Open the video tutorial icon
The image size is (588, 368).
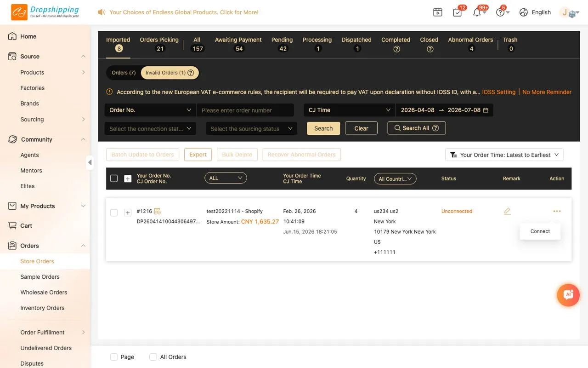click(438, 12)
